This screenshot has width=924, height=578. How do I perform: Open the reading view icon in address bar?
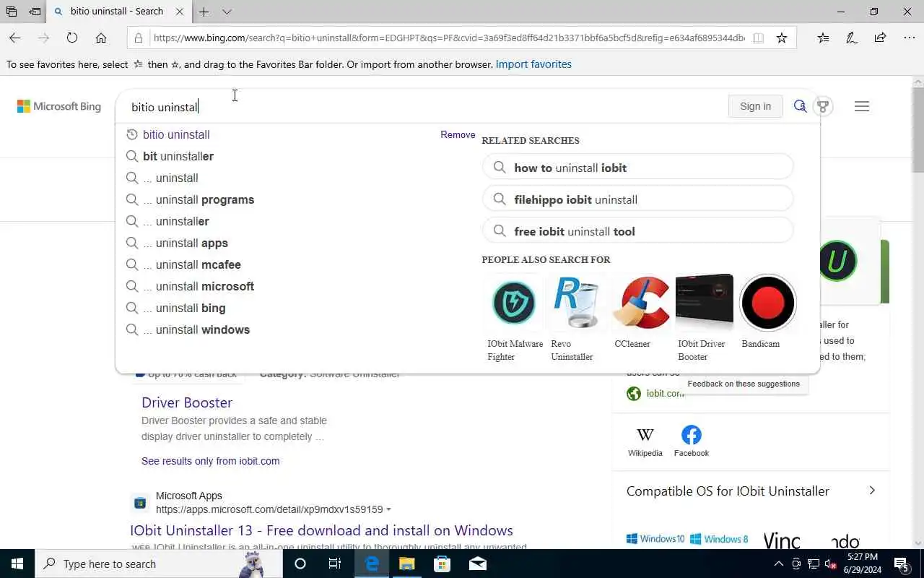pyautogui.click(x=758, y=38)
